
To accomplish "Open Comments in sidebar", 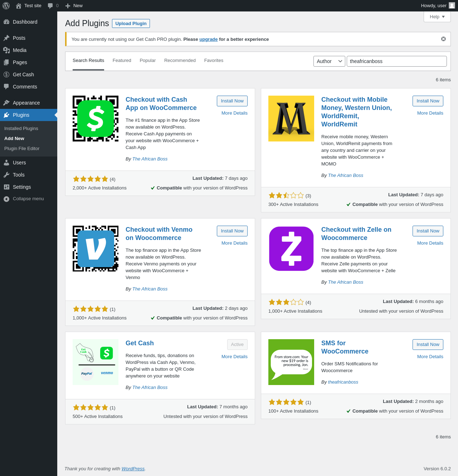I will [x=29, y=87].
